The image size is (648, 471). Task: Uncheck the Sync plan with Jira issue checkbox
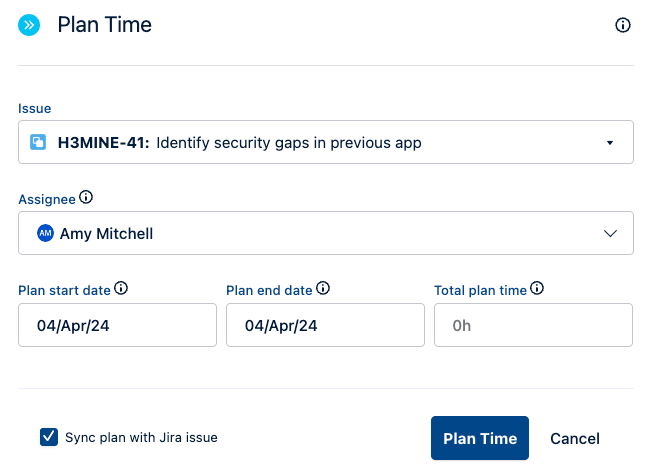click(48, 436)
